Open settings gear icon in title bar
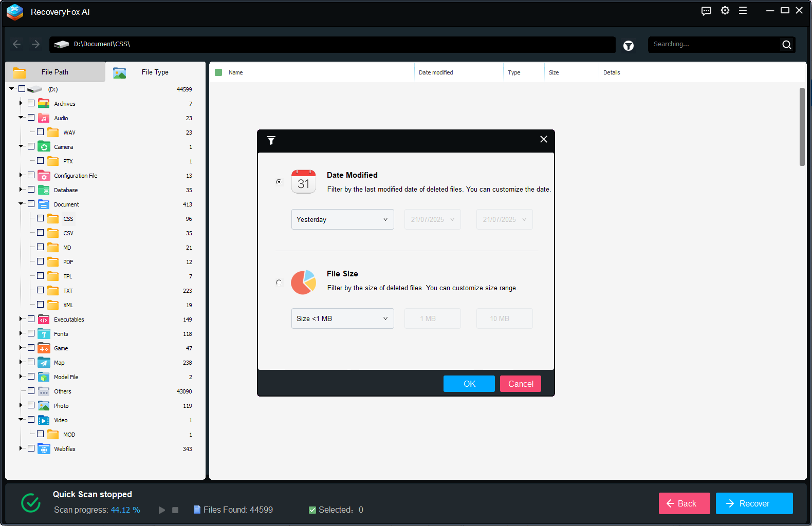 click(x=725, y=11)
